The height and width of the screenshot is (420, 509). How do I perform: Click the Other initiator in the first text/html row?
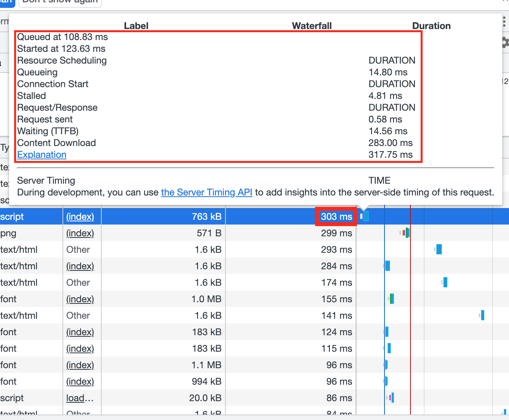[x=78, y=249]
